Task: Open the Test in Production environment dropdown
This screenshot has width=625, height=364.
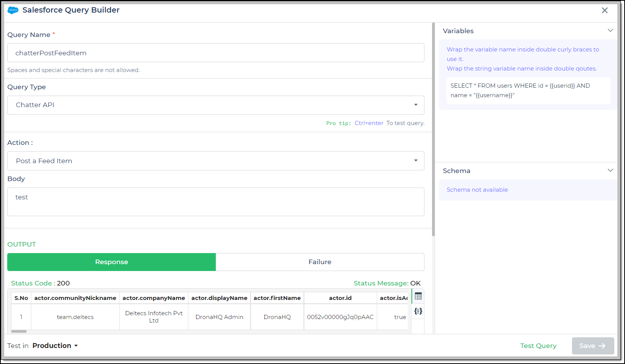Action: click(55, 346)
